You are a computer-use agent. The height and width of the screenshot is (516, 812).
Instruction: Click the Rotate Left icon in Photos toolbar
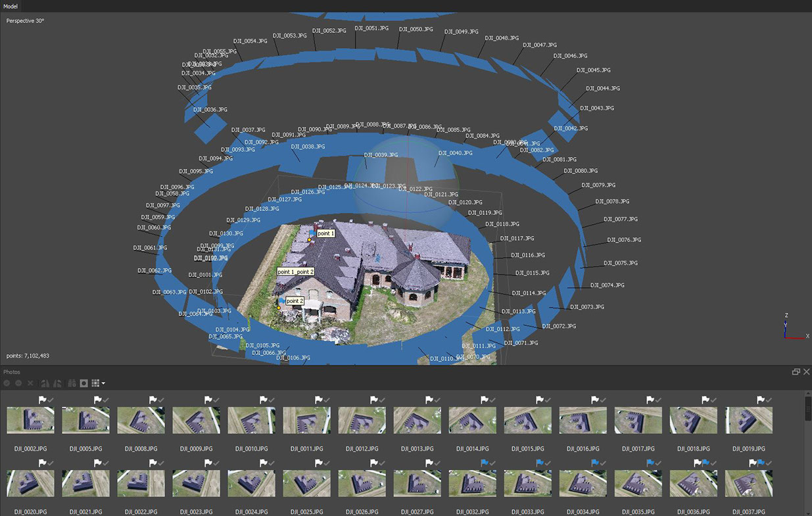pyautogui.click(x=45, y=383)
